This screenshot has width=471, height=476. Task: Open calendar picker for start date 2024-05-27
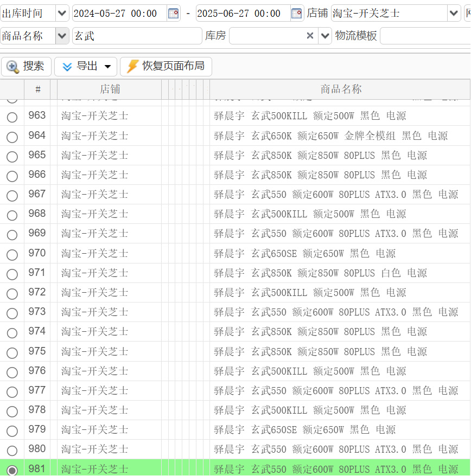point(173,14)
